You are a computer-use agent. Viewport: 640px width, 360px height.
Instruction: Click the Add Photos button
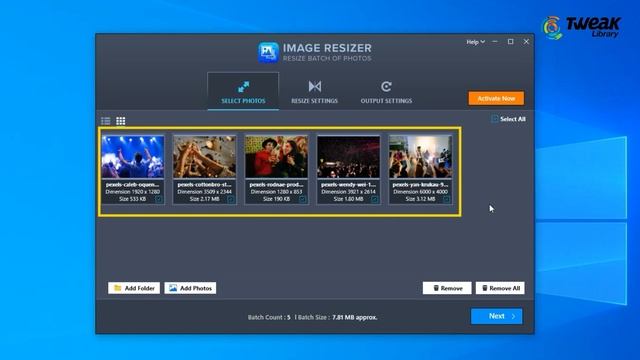(190, 288)
